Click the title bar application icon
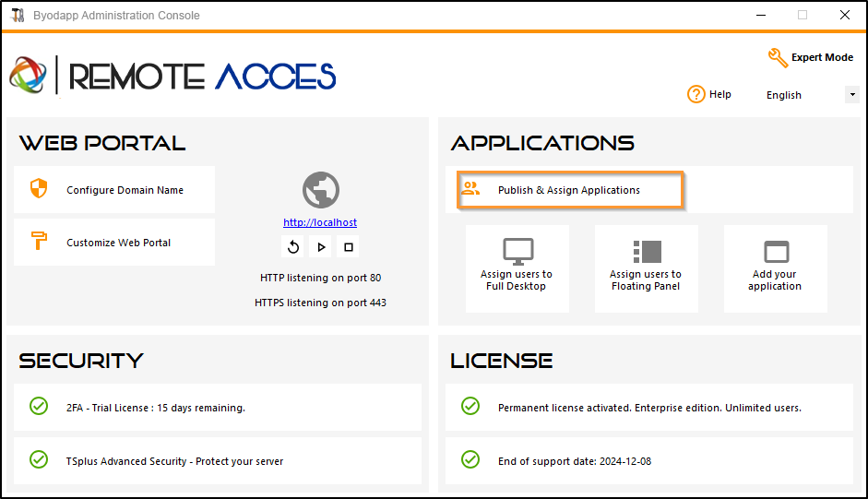This screenshot has height=499, width=868. (18, 16)
